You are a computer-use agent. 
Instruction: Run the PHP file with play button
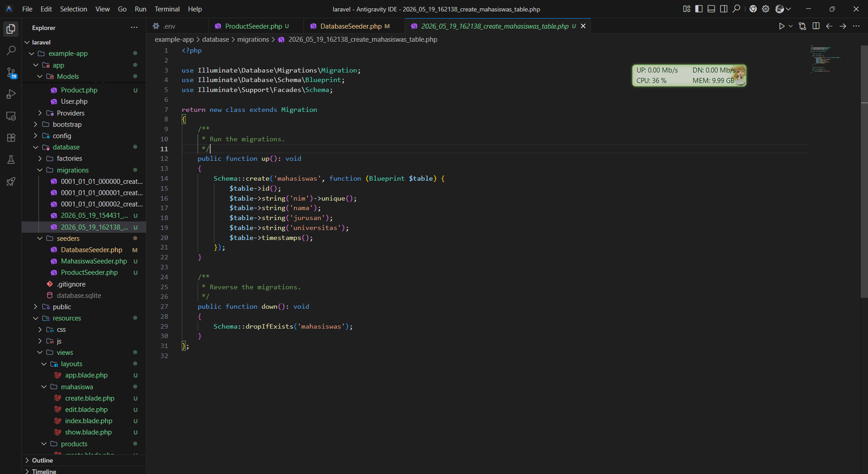click(x=782, y=26)
